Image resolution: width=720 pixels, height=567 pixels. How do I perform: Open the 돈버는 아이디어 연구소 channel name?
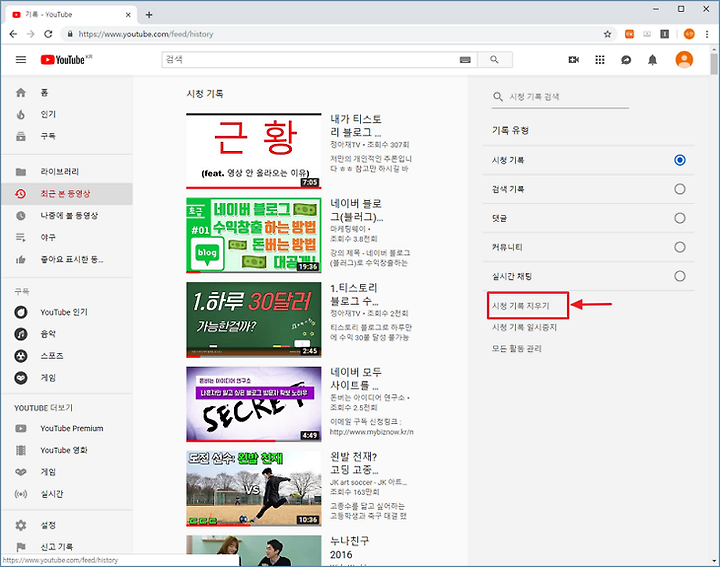(x=367, y=398)
